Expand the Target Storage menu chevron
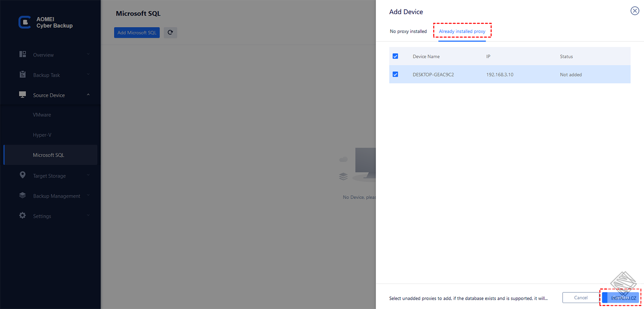 [x=88, y=175]
